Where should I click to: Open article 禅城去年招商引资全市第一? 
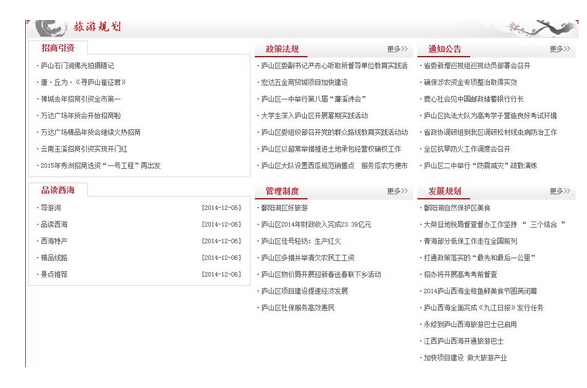coord(80,99)
